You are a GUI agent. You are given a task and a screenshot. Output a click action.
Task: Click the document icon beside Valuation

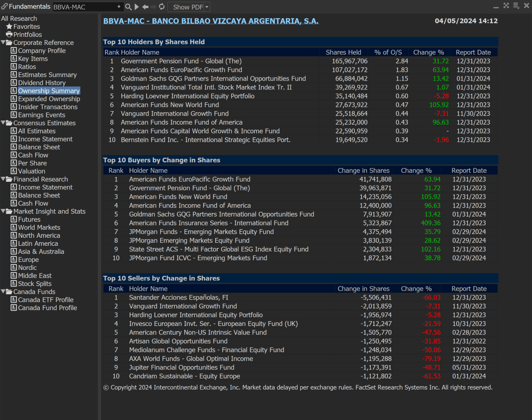coord(14,172)
